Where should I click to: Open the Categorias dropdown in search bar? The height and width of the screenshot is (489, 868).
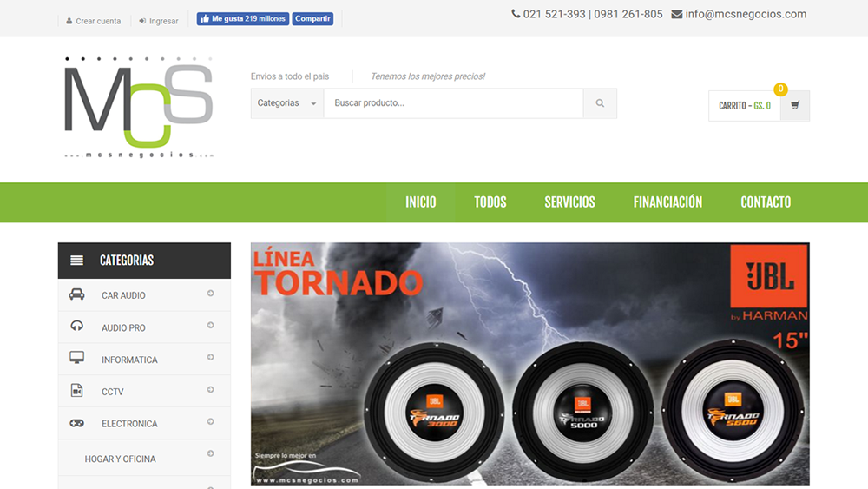[x=286, y=103]
